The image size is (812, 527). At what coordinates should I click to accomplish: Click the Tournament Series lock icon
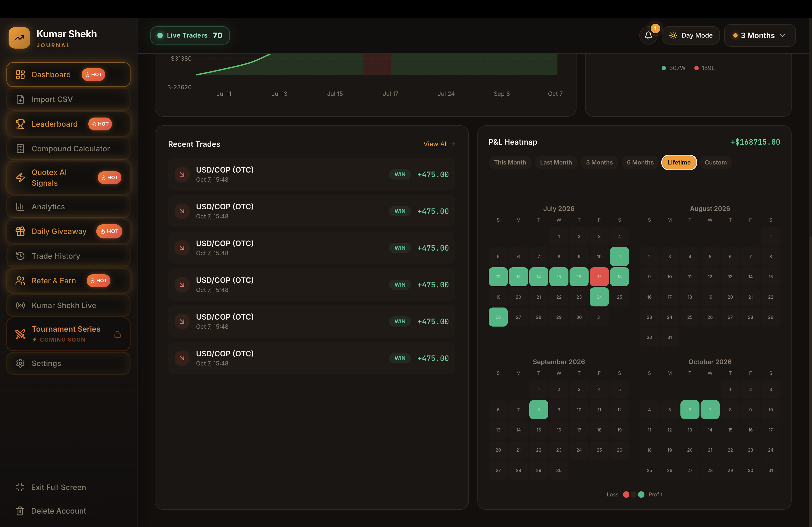(x=118, y=334)
